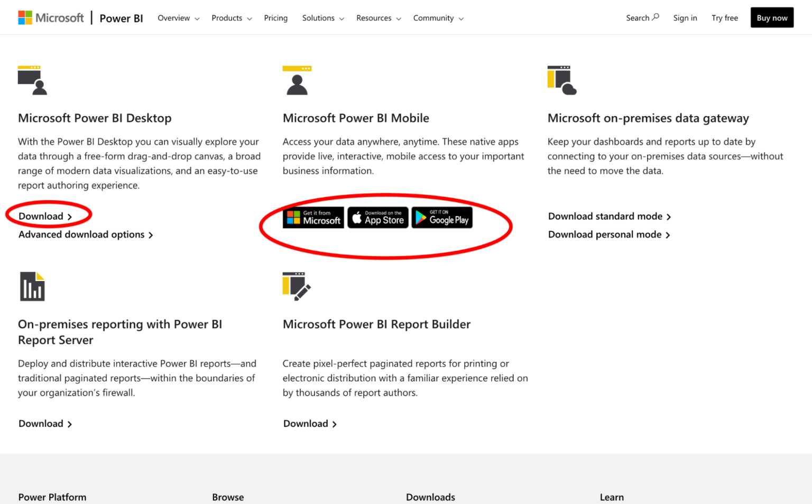
Task: Open the Pricing page from the navigation
Action: (275, 17)
